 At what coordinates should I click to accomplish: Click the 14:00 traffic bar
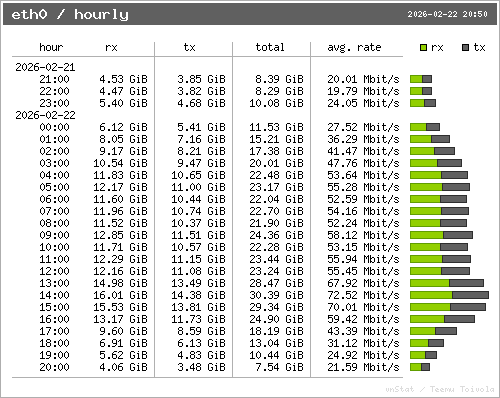tap(449, 295)
